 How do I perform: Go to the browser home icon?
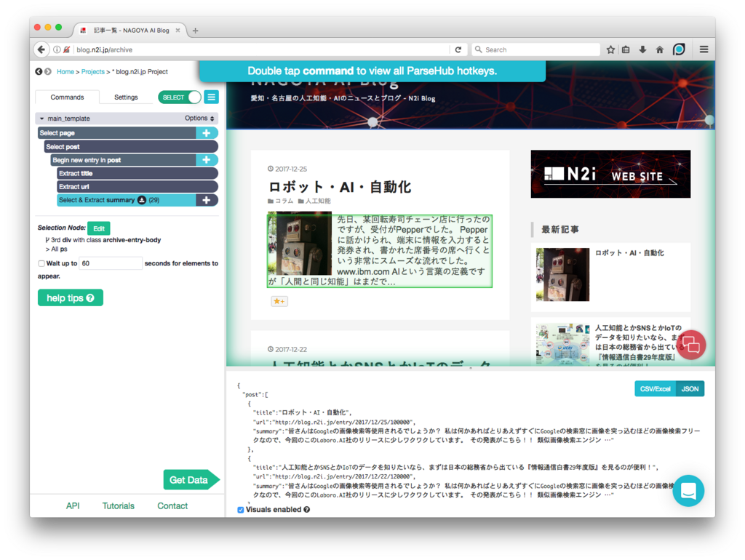[659, 49]
